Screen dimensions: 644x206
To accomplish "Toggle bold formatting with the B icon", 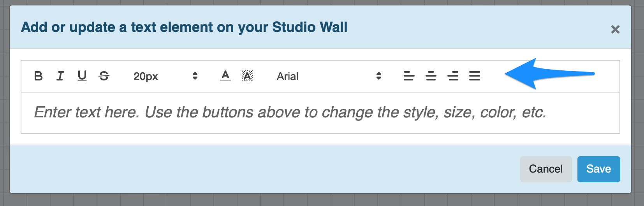I will coord(38,76).
